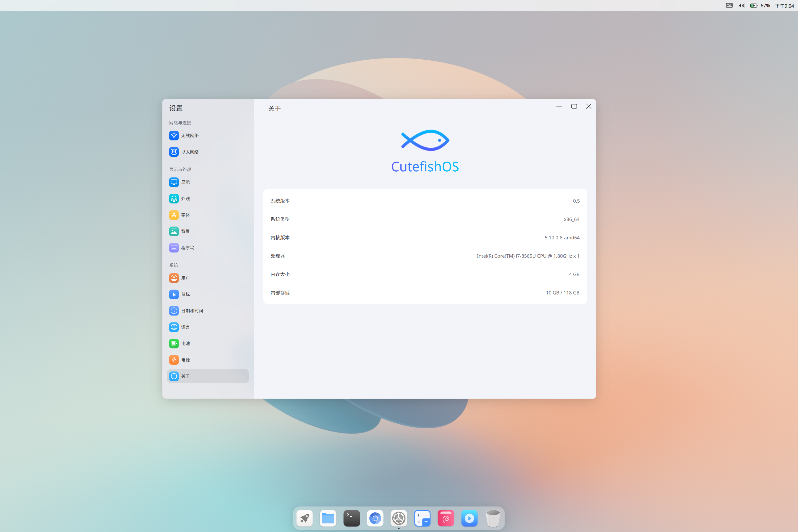798x532 pixels.
Task: Go to Appearance (外观) settings
Action: [x=185, y=198]
